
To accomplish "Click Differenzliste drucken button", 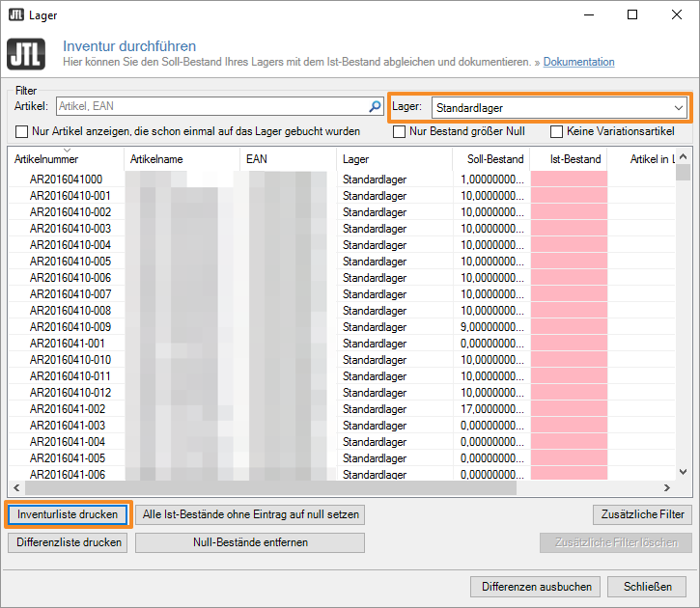I will tap(68, 542).
